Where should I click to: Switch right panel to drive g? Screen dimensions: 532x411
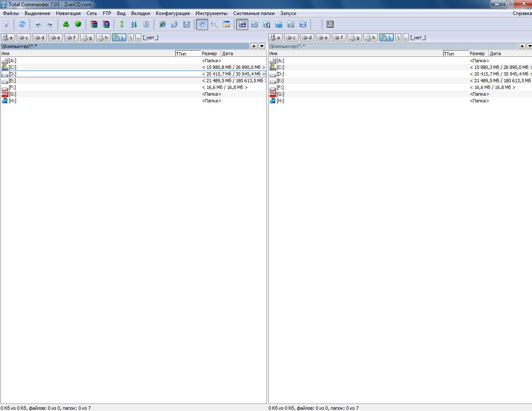[x=355, y=38]
